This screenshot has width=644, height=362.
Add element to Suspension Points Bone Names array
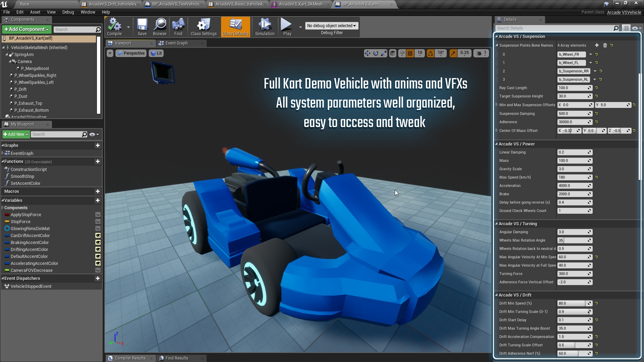coord(597,45)
